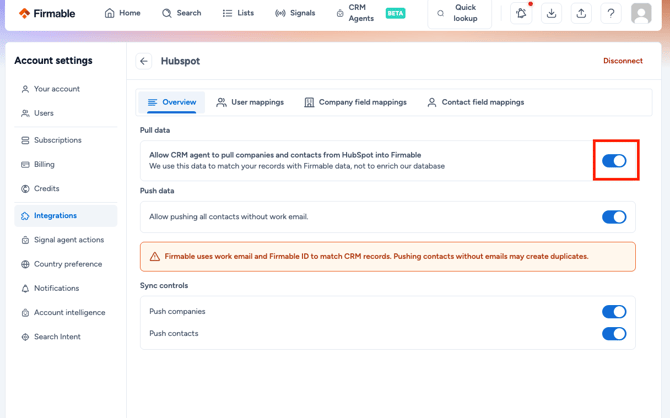
Task: Click the Users people icon
Action: [25, 113]
